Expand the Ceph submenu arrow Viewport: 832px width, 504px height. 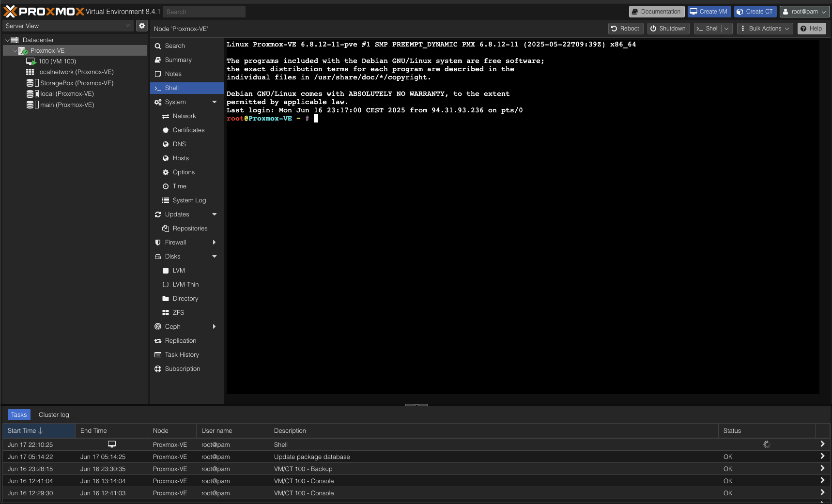[x=215, y=327]
